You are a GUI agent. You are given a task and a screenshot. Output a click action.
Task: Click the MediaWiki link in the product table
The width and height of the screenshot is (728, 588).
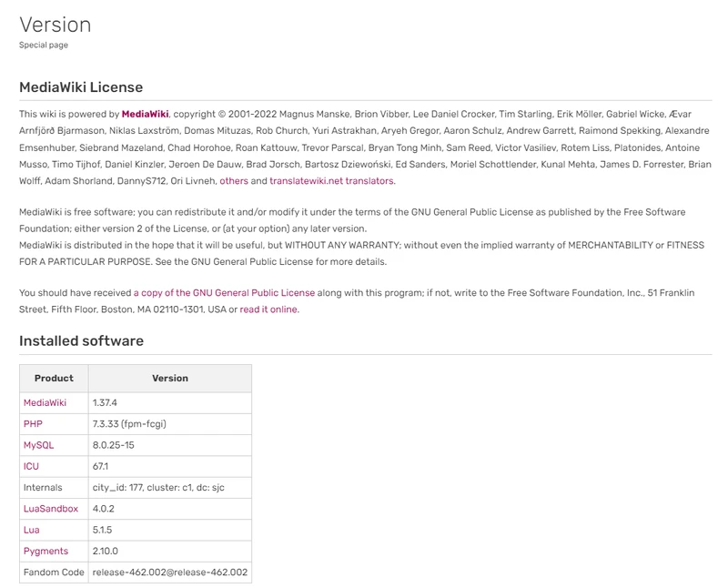click(x=45, y=402)
